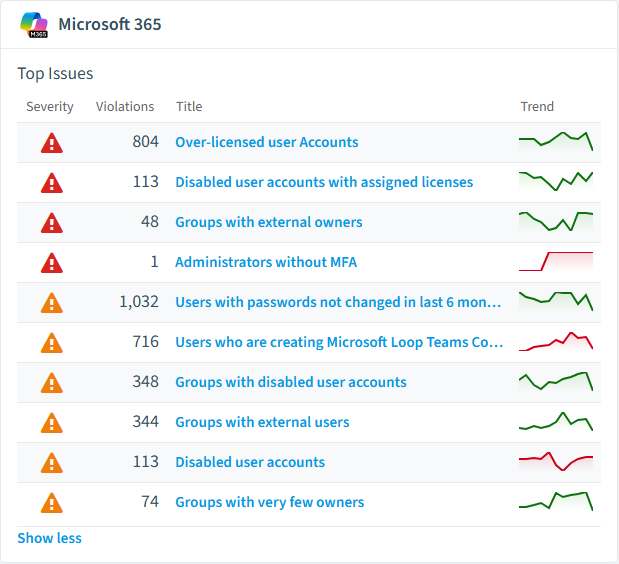Click red warning icon for Groups with external owners

pyautogui.click(x=52, y=223)
